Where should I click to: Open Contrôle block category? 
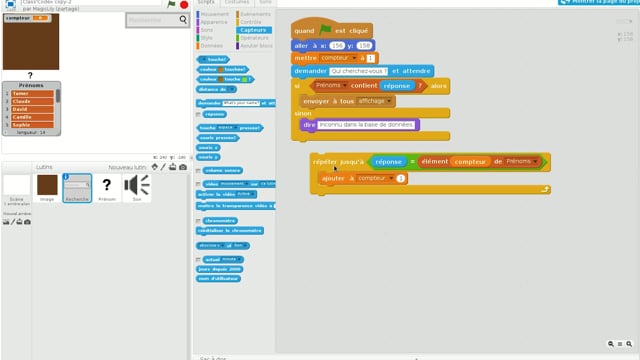[249, 22]
